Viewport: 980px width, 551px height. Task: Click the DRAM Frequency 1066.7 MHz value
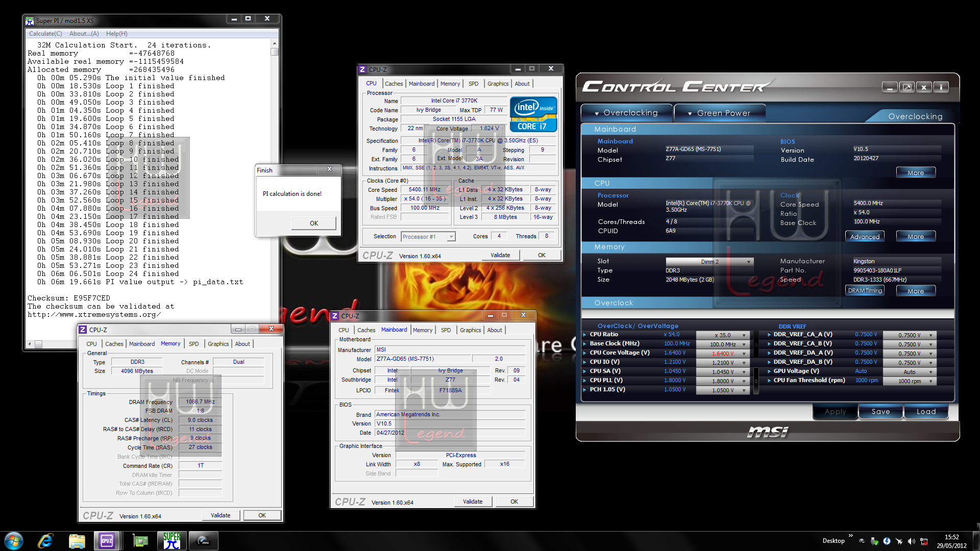[x=200, y=402]
